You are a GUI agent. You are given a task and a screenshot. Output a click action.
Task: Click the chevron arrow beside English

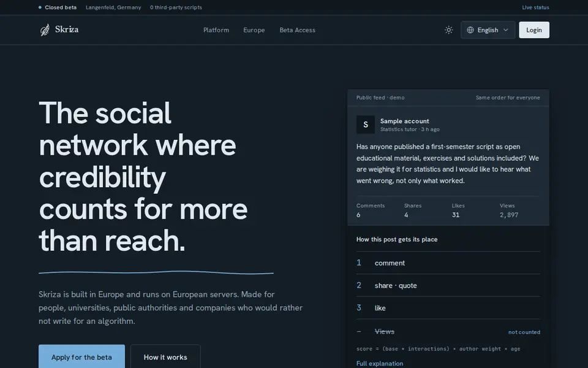[x=505, y=30]
